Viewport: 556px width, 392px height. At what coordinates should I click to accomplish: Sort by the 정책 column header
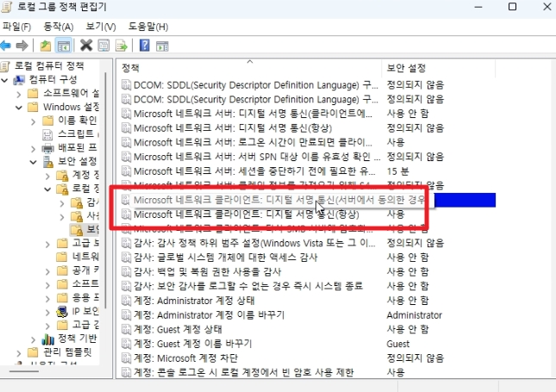(250, 68)
